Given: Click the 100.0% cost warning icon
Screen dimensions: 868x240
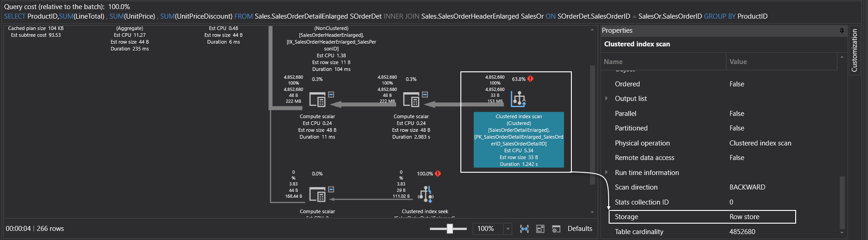Looking at the screenshot, I should point(438,174).
